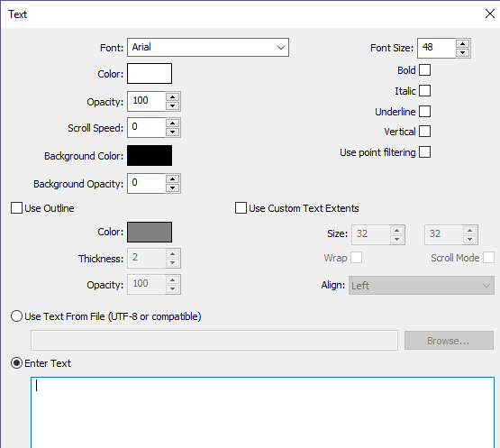
Task: Click the outline Thickness field
Action: (146, 258)
